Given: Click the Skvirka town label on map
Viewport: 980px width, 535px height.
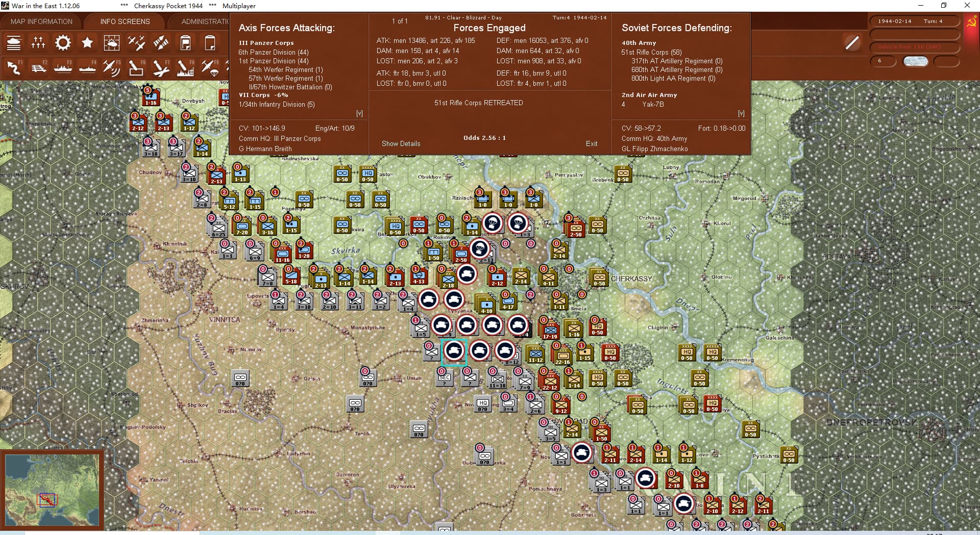Looking at the screenshot, I should click(346, 251).
